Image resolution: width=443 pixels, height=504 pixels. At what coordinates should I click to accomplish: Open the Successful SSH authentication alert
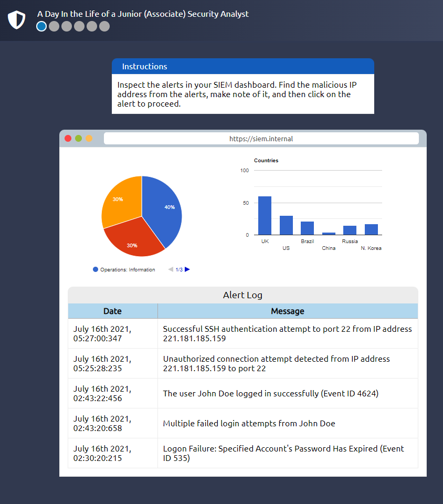288,334
